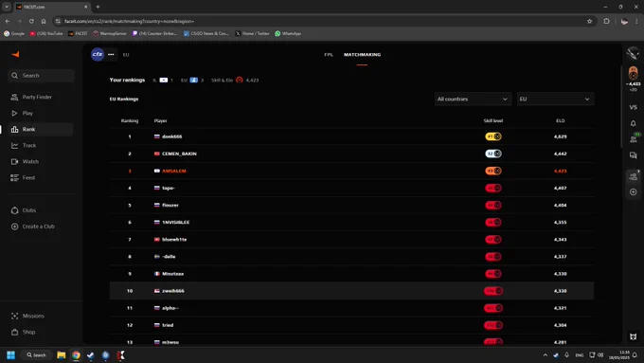Open browser extensions puzzle icon

(606, 21)
